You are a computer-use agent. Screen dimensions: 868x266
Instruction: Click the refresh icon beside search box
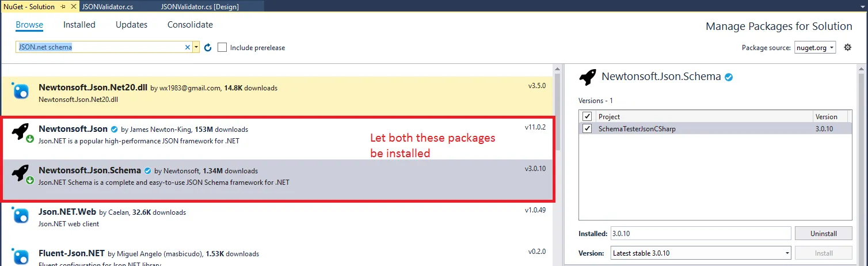pos(208,47)
